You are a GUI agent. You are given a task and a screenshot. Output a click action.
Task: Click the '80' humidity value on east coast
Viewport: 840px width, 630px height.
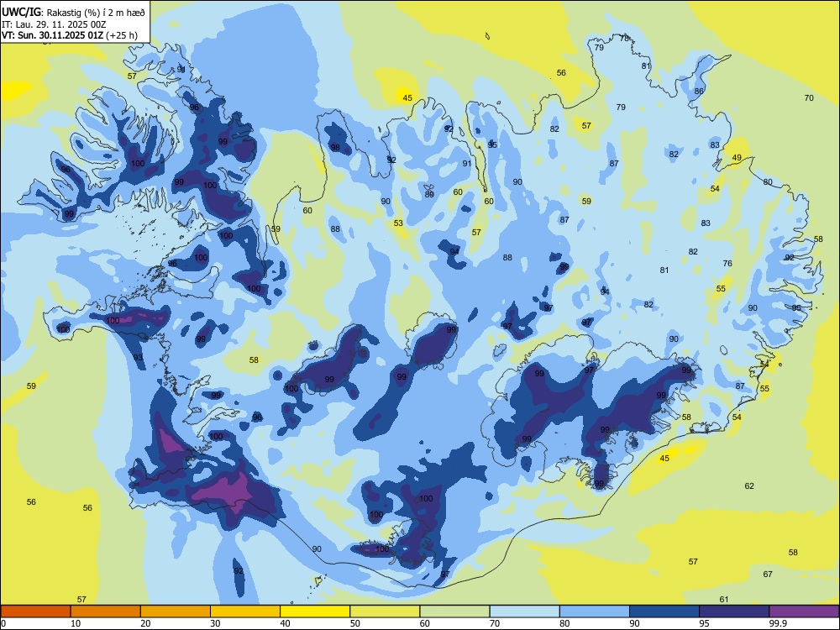pos(768,182)
